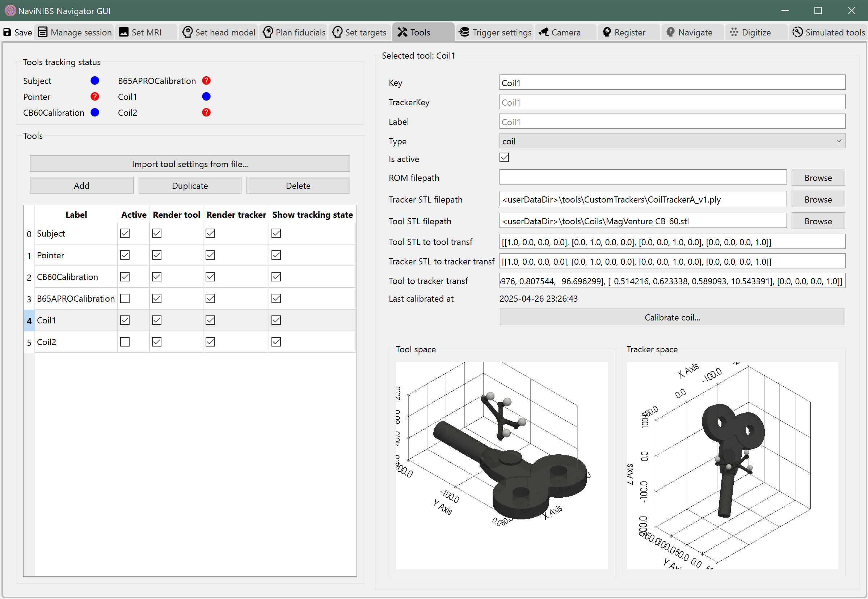Image resolution: width=868 pixels, height=599 pixels.
Task: Click the row header number 4
Action: [29, 320]
